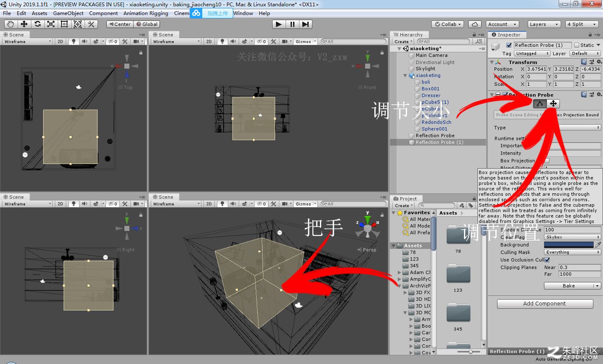Screen dimensions: 603x364
Task: Open the 4 Split layout dropdown
Action: coord(582,24)
